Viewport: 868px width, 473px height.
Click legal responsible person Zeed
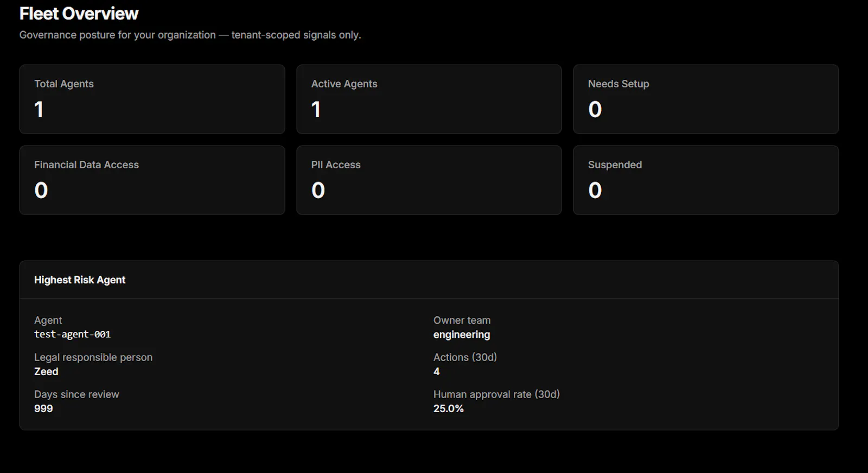click(46, 371)
